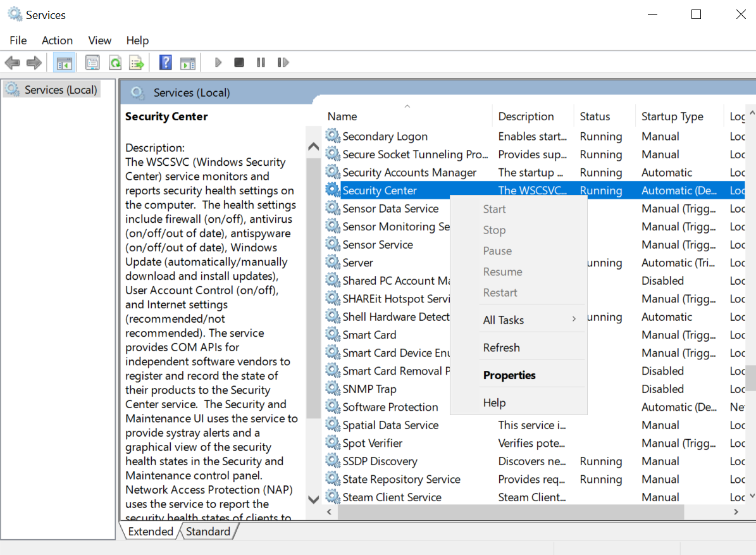The height and width of the screenshot is (555, 756).
Task: Sort by the Name column header
Action: 407,116
